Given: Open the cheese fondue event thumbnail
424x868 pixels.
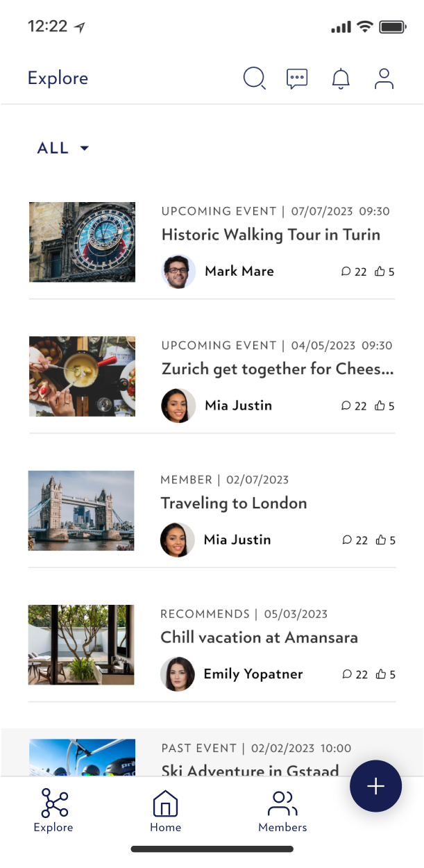Looking at the screenshot, I should click(82, 376).
